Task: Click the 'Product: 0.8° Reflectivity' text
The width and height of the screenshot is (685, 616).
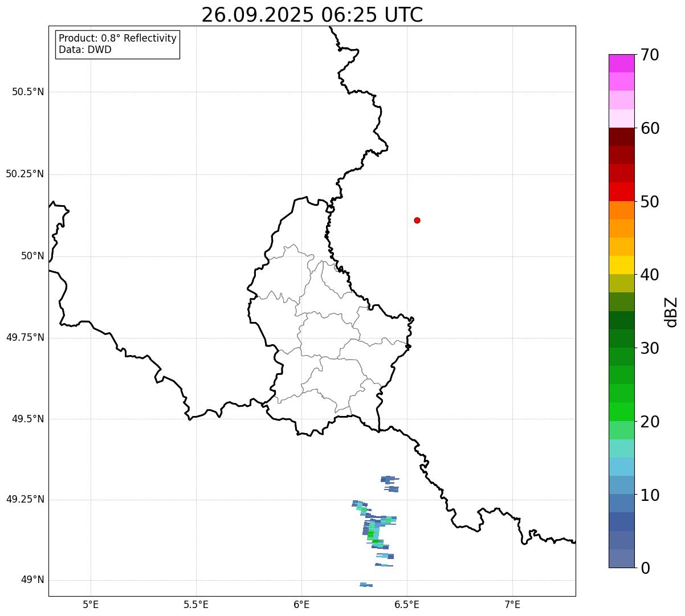Action: (118, 38)
